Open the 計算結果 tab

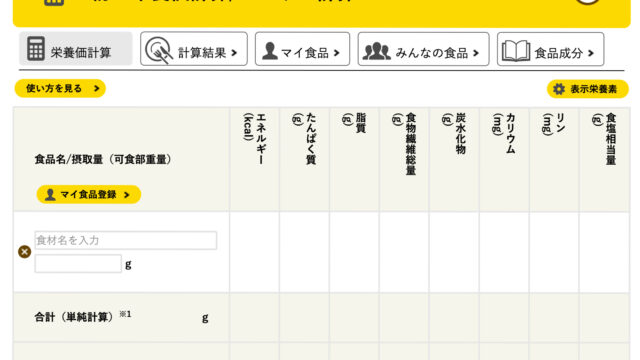tap(194, 49)
